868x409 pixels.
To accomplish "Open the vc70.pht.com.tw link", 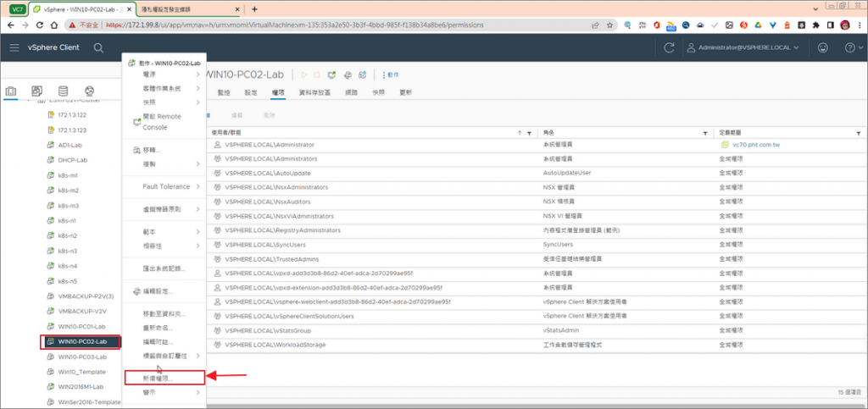I will 756,144.
